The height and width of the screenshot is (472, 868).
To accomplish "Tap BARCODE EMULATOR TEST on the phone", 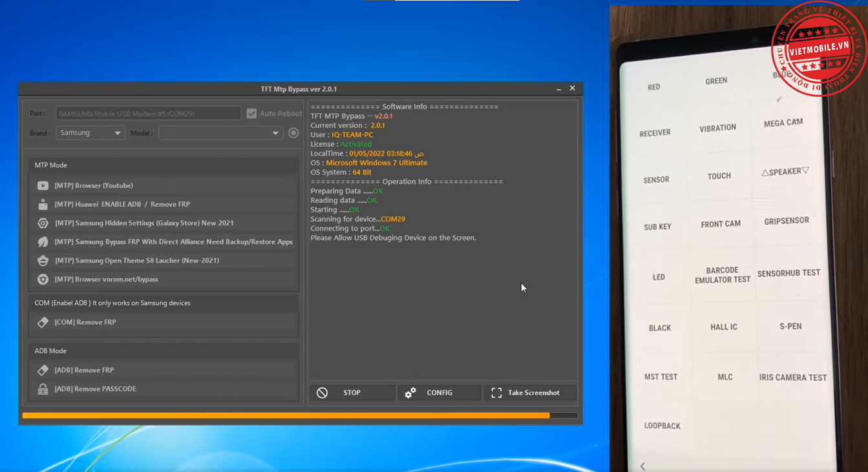I will point(723,275).
